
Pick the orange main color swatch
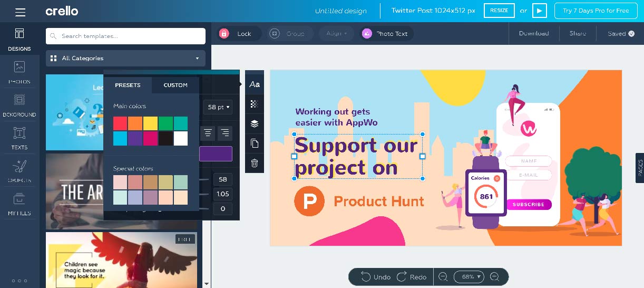(x=135, y=123)
